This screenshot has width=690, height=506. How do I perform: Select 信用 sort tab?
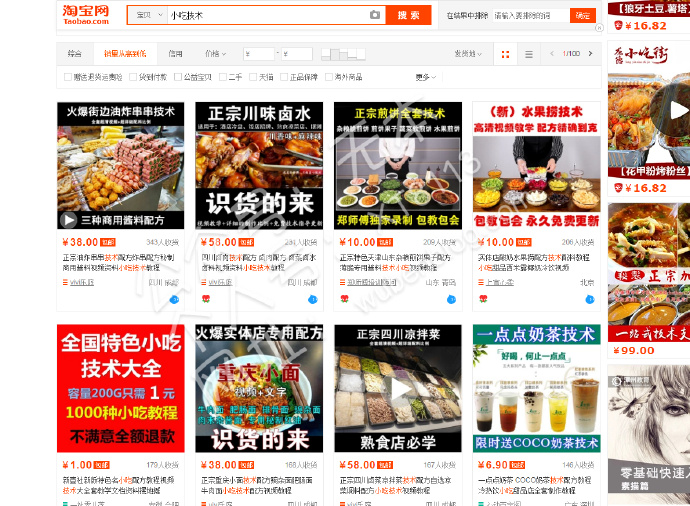coord(175,54)
